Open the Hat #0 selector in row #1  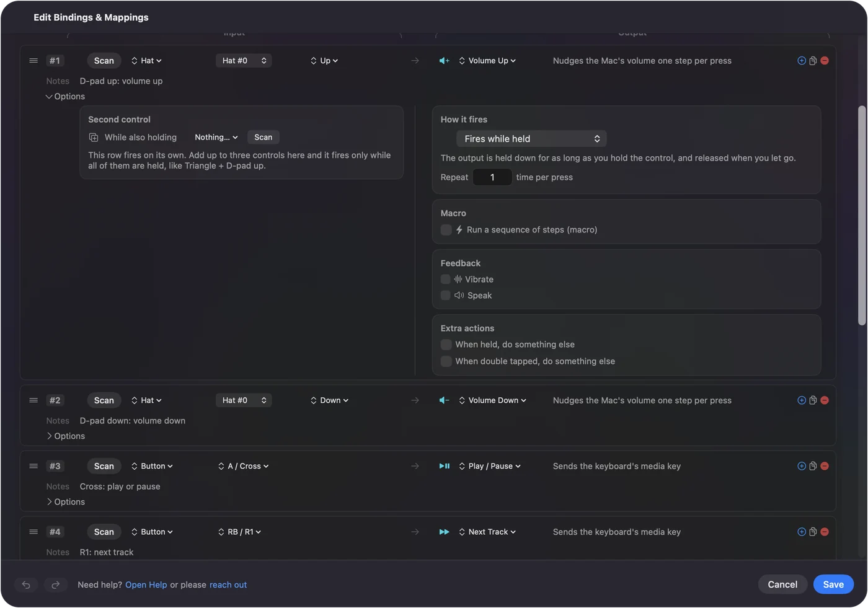[244, 61]
